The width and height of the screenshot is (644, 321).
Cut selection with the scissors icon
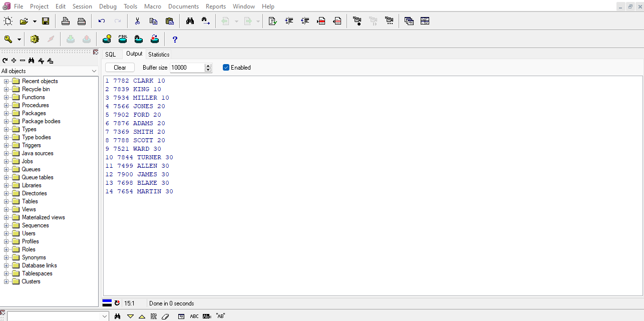[x=137, y=21]
